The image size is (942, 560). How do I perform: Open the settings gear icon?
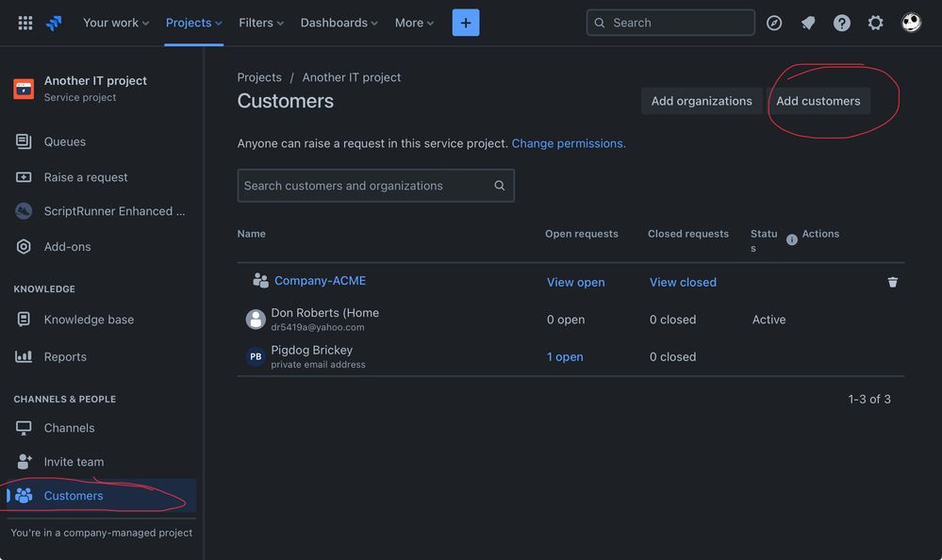(875, 23)
